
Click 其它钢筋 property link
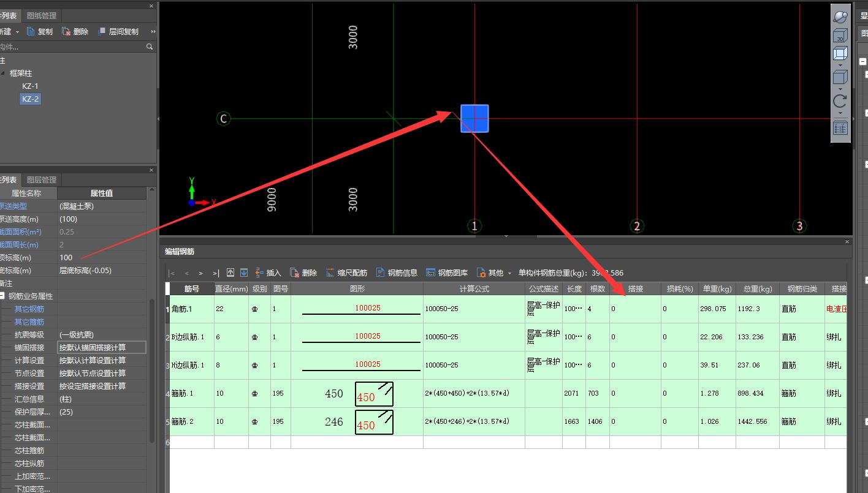click(x=29, y=309)
